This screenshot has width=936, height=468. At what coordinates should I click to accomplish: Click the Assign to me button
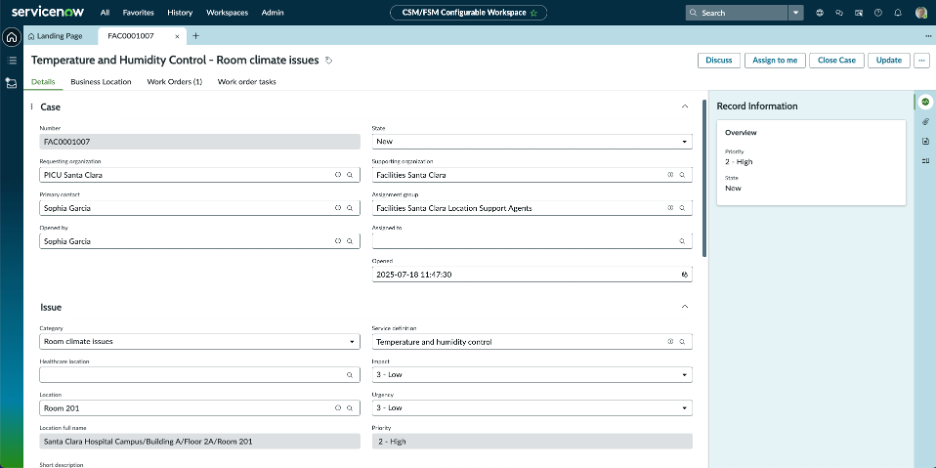pyautogui.click(x=775, y=60)
